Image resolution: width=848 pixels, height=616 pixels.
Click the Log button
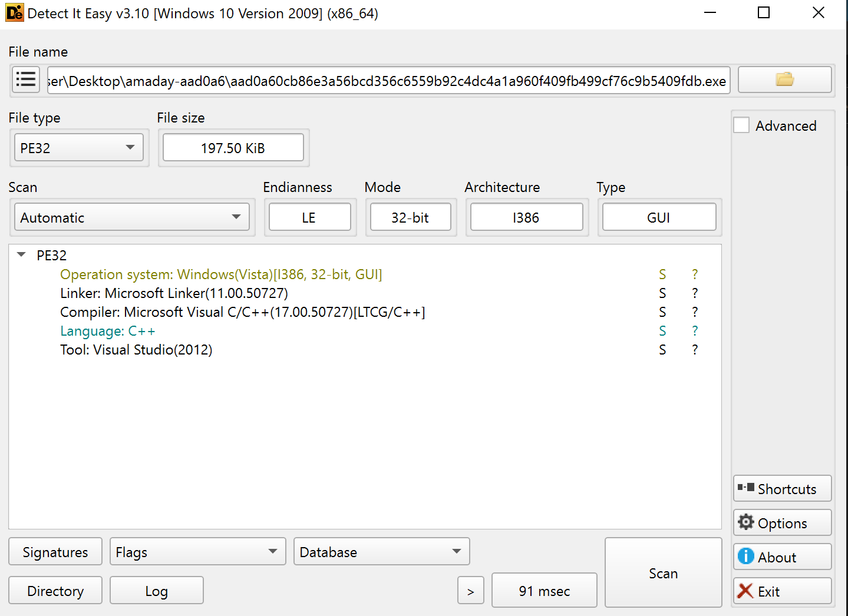click(156, 591)
